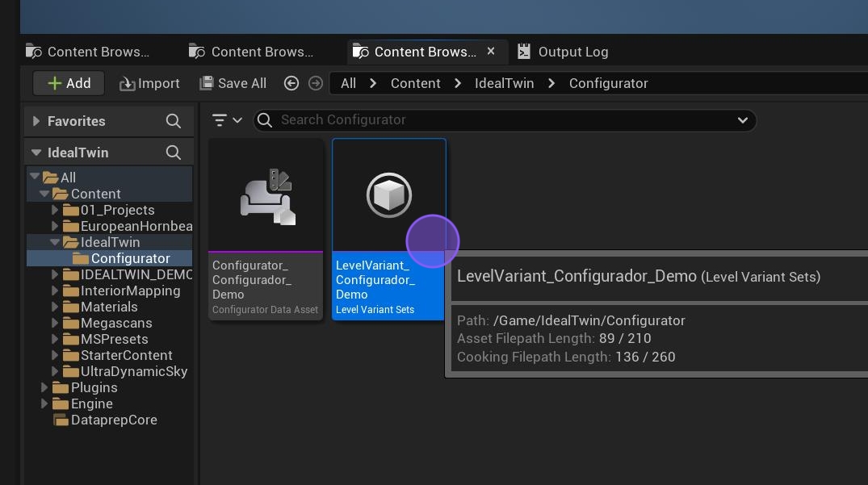Click the Output Log tab icon
The height and width of the screenshot is (485, 868).
point(524,52)
